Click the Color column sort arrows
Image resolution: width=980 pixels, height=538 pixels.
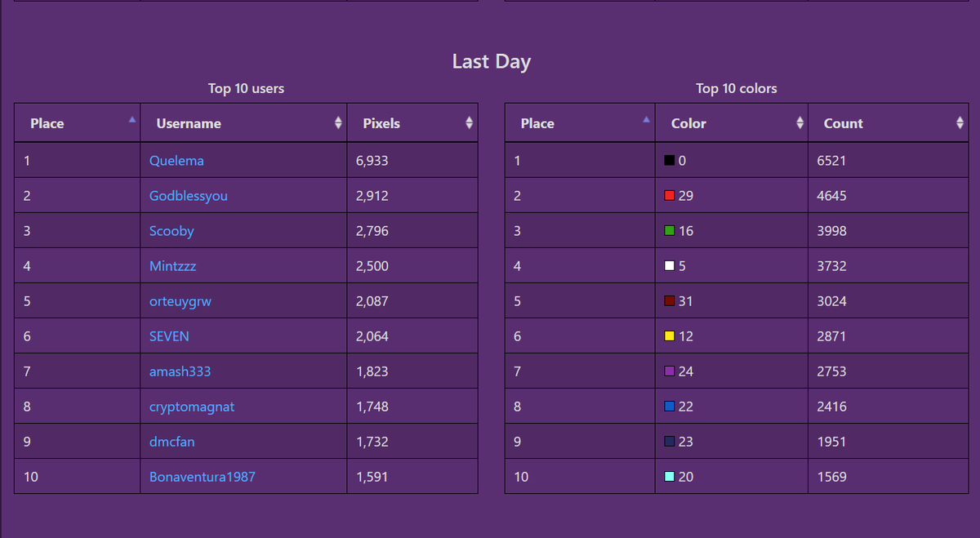click(800, 123)
